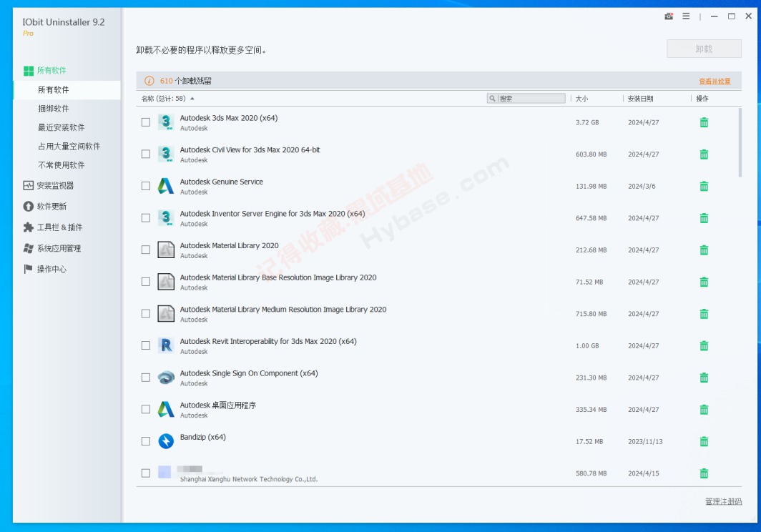This screenshot has height=532, width=761.
Task: Click the 操作 column header
Action: (x=702, y=99)
